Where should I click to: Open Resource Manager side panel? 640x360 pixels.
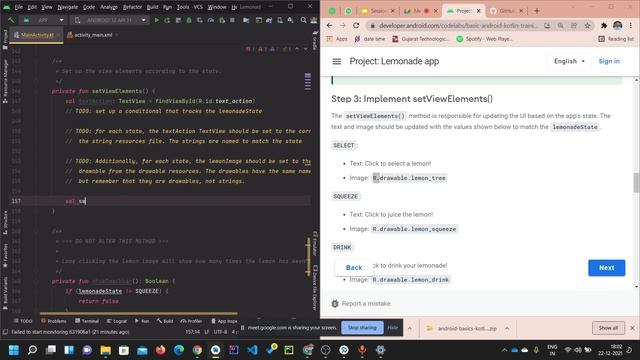(x=5, y=81)
